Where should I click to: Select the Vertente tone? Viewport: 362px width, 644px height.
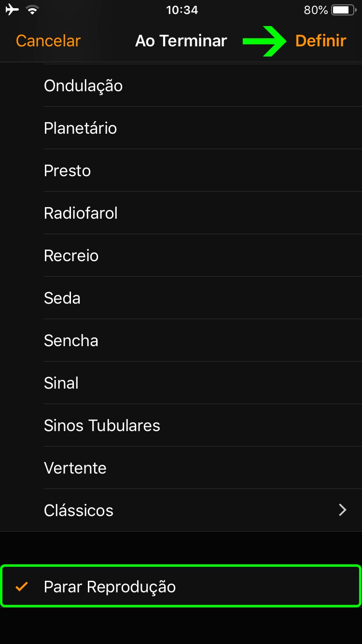point(75,468)
